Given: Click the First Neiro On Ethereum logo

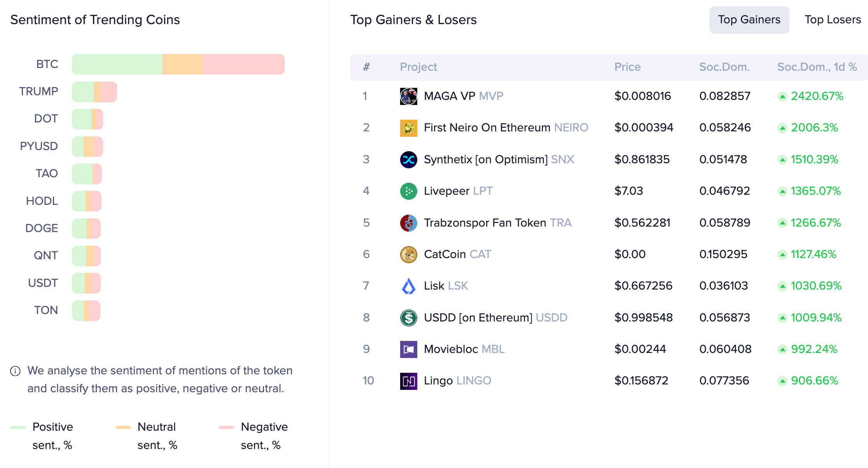Looking at the screenshot, I should pos(408,128).
